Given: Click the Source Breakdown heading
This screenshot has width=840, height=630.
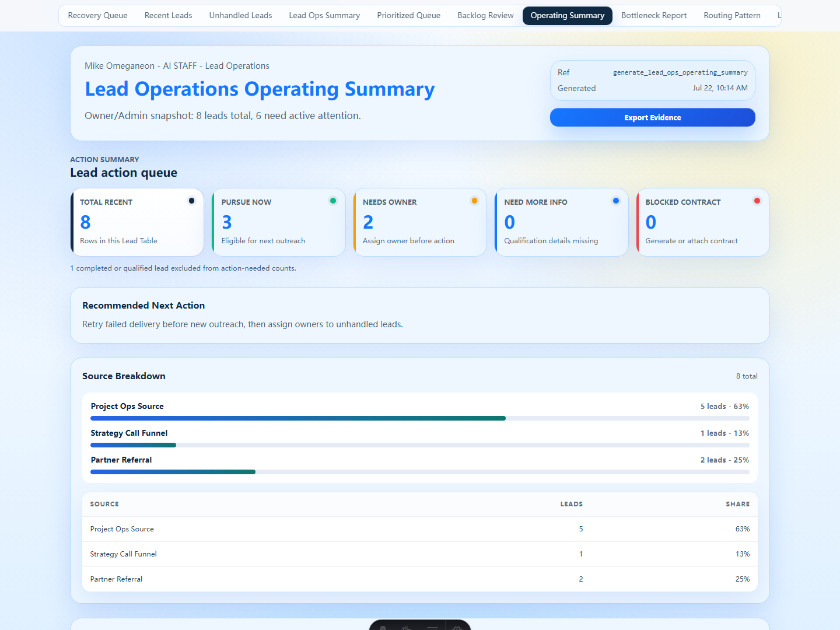Looking at the screenshot, I should click(124, 376).
